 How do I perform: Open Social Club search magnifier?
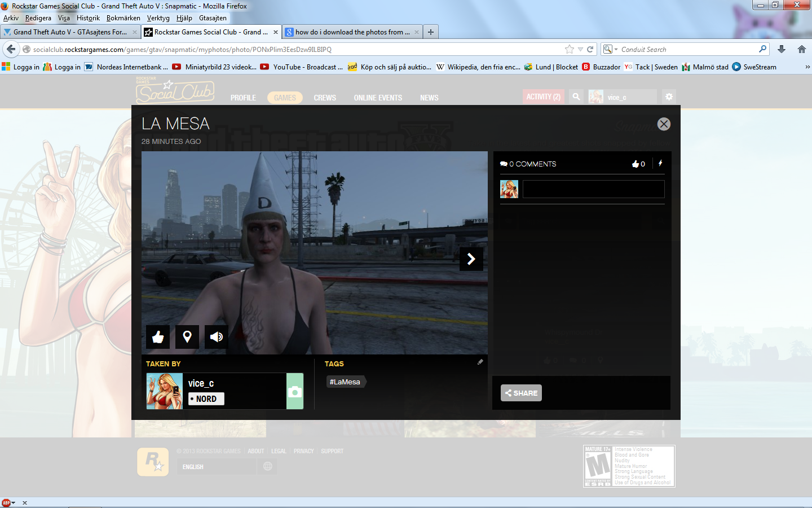click(x=576, y=97)
